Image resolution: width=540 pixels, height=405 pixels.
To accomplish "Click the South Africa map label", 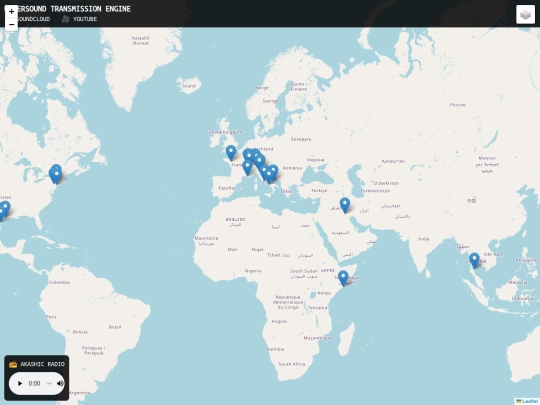I will pos(292,364).
